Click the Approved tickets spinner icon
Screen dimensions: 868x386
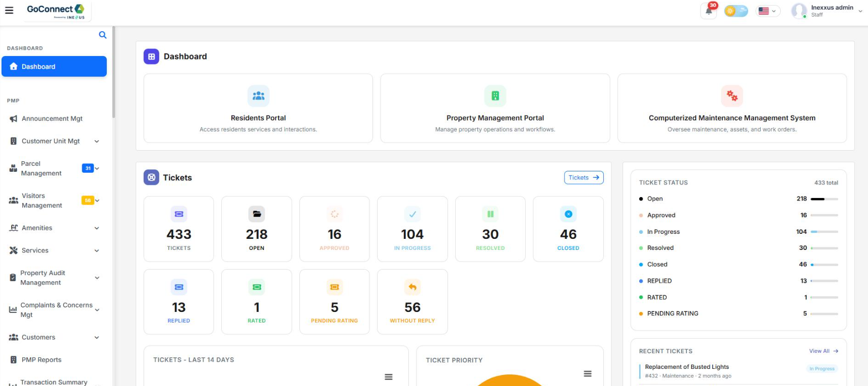coord(334,214)
